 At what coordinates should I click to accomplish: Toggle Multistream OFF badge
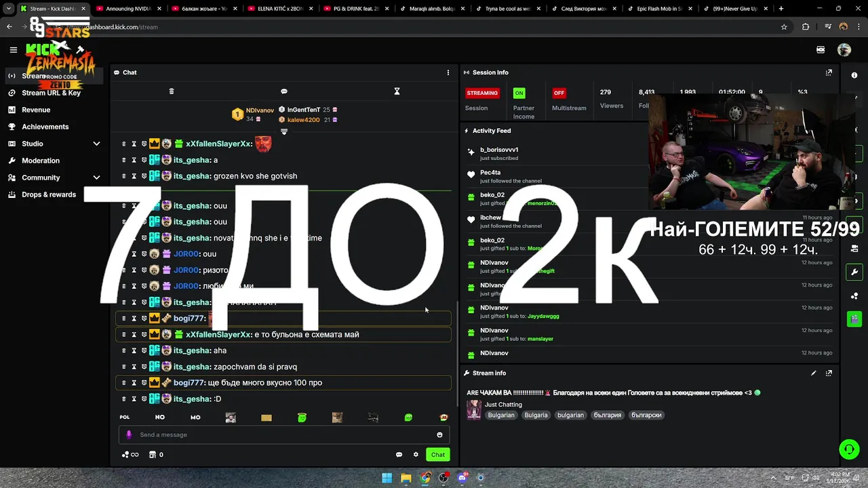(x=559, y=93)
